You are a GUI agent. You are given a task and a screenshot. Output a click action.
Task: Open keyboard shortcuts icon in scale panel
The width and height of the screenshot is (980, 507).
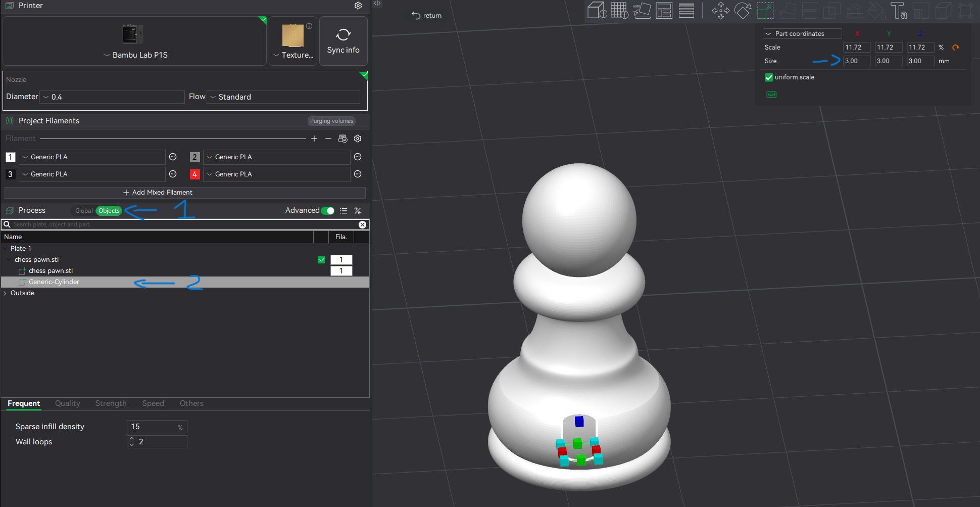pos(771,95)
